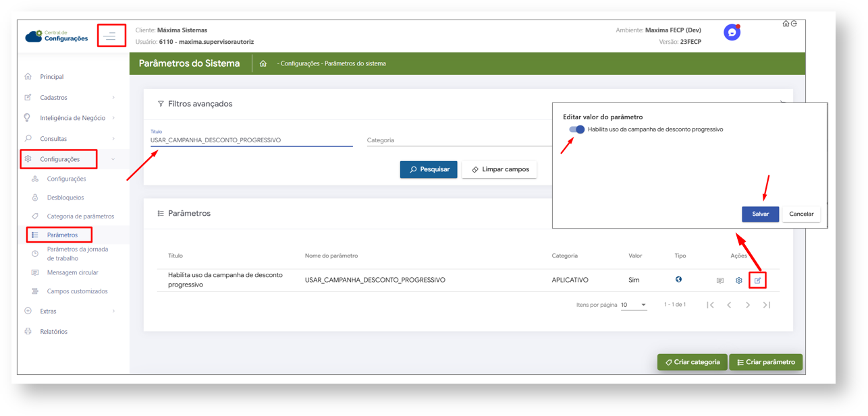Jump to last page of parameters
868x416 pixels.
point(766,305)
